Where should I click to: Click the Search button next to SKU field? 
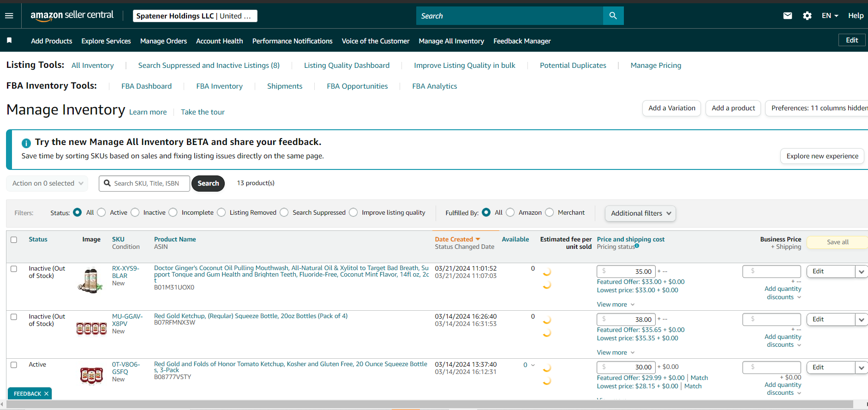point(208,183)
